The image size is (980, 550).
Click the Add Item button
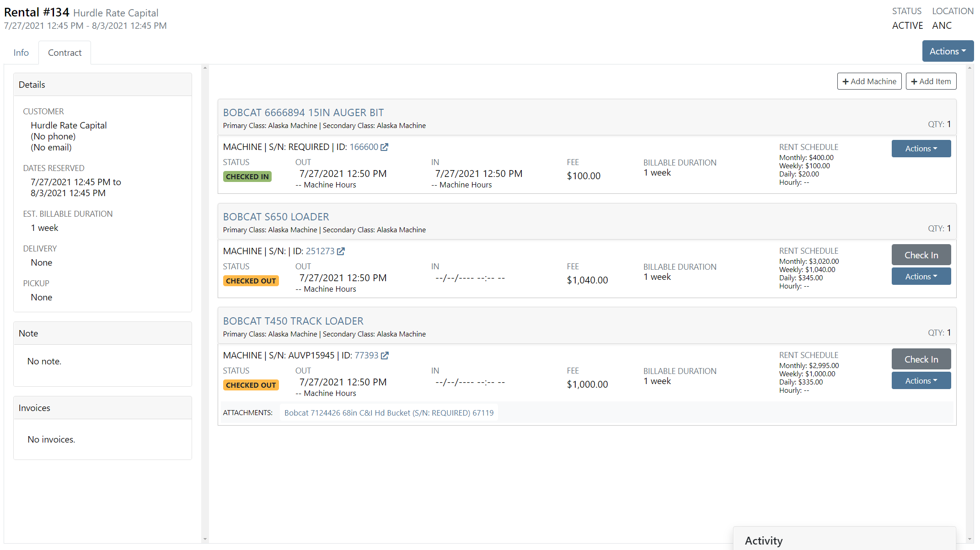(x=931, y=81)
